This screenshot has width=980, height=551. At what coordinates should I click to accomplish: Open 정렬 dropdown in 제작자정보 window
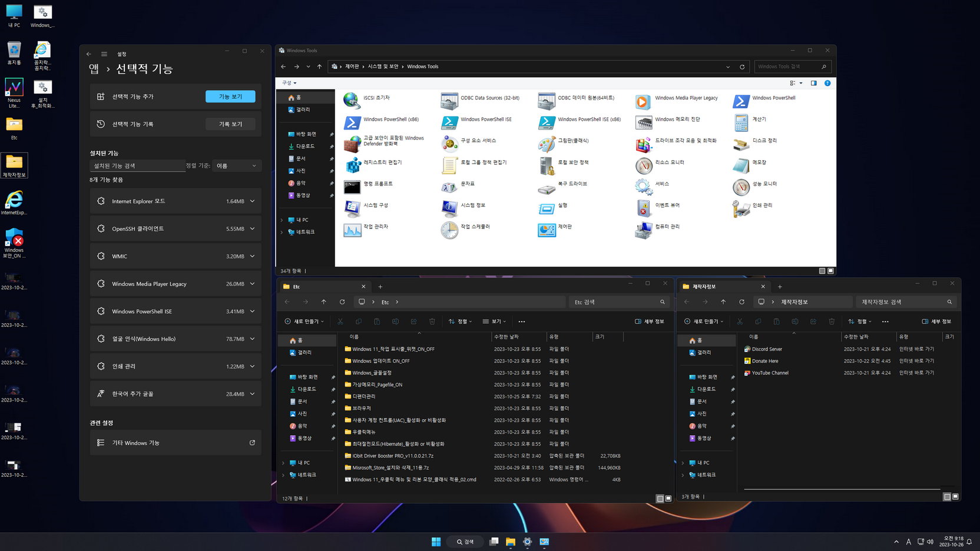(860, 321)
